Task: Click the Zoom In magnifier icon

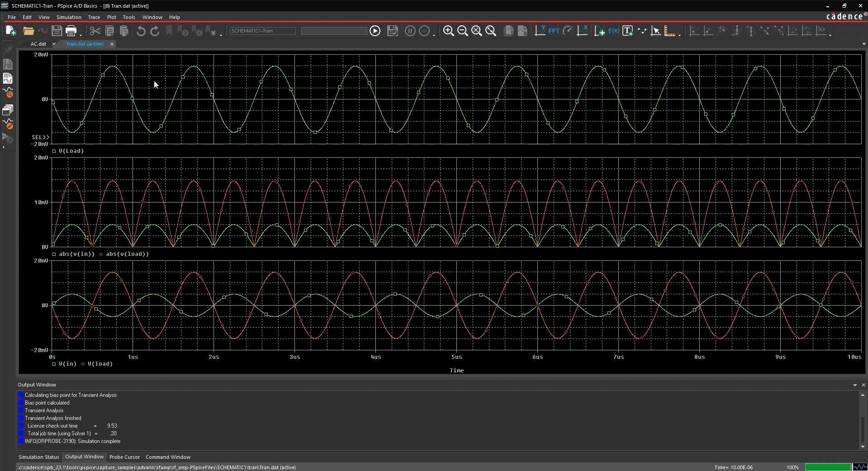Action: [x=448, y=31]
